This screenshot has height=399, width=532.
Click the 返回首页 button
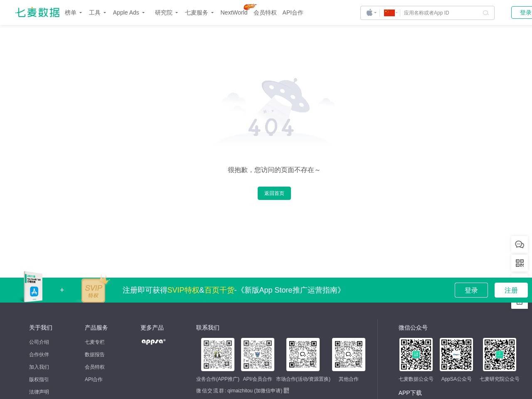[274, 193]
